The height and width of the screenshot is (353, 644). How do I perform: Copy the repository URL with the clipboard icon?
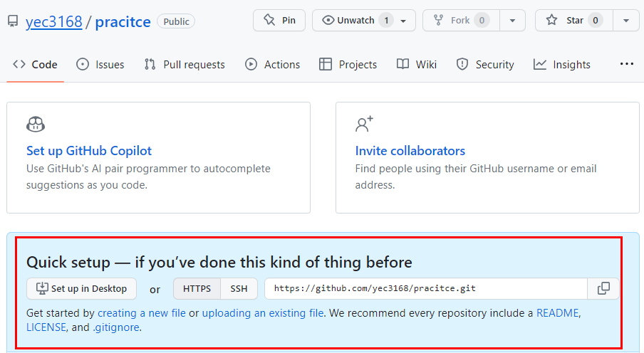[x=603, y=288]
